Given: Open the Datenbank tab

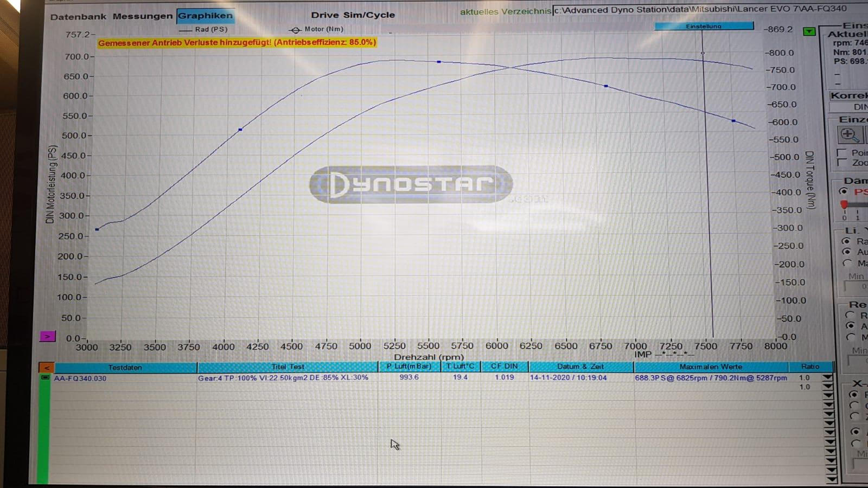Looking at the screenshot, I should (78, 17).
